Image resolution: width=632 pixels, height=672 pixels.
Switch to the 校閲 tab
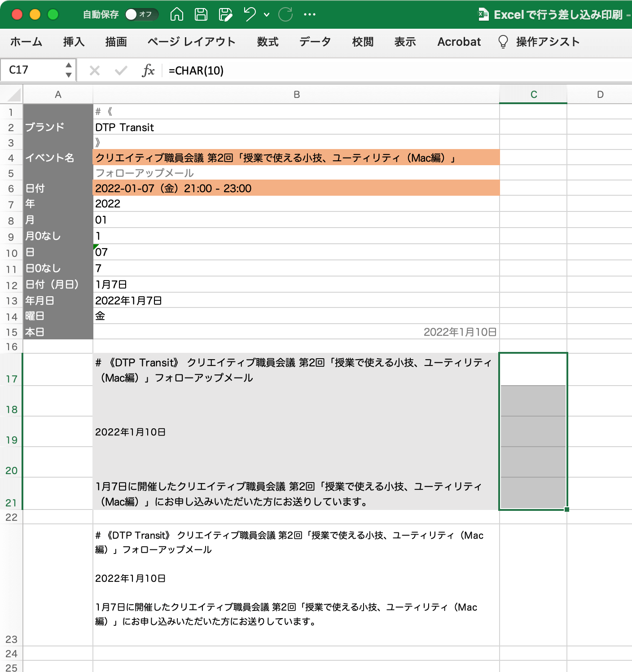363,42
